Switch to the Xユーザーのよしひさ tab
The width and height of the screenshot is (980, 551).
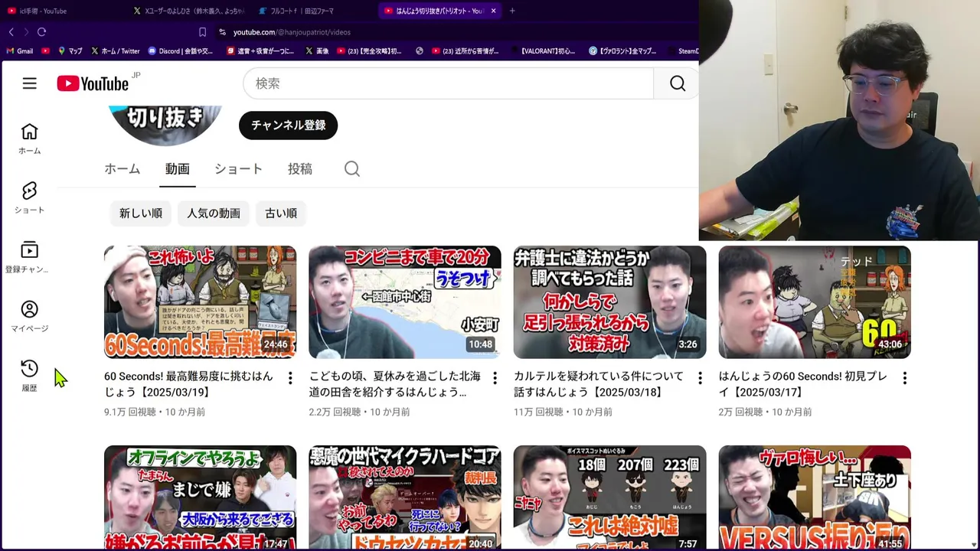tap(188, 11)
